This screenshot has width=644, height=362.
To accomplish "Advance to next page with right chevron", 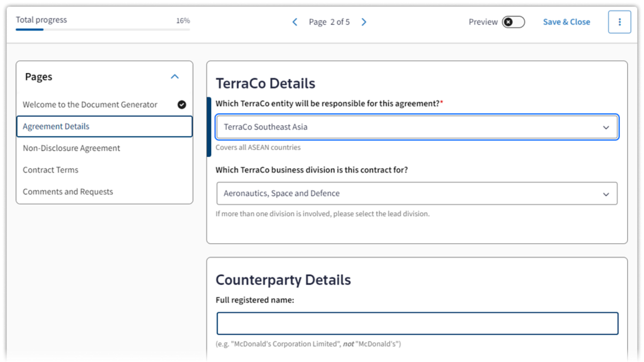I will click(364, 22).
